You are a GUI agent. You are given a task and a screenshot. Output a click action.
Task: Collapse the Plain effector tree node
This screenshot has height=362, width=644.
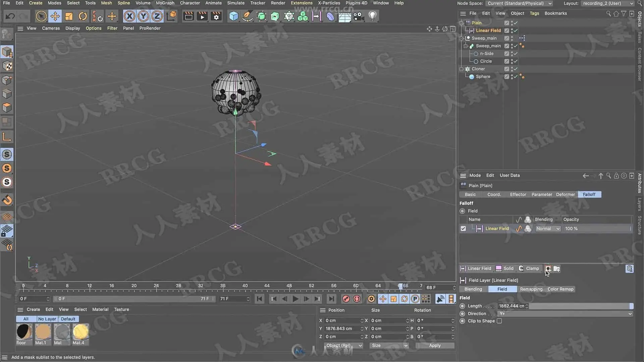click(462, 23)
